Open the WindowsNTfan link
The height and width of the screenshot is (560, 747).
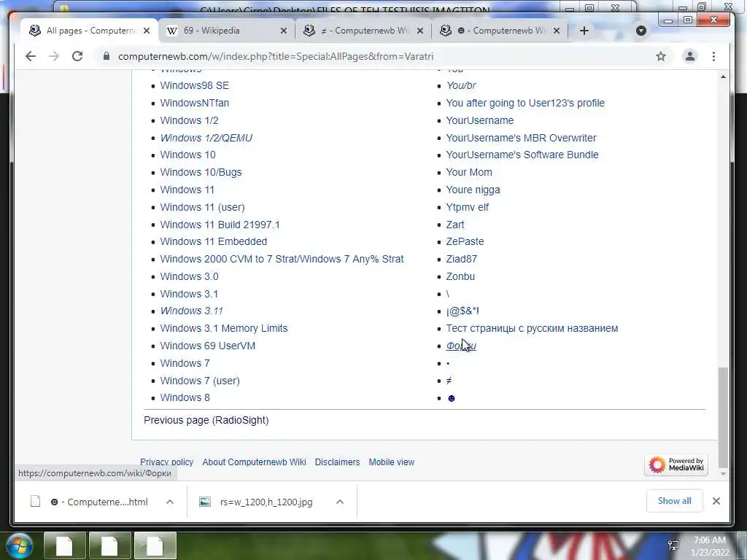pyautogui.click(x=194, y=103)
